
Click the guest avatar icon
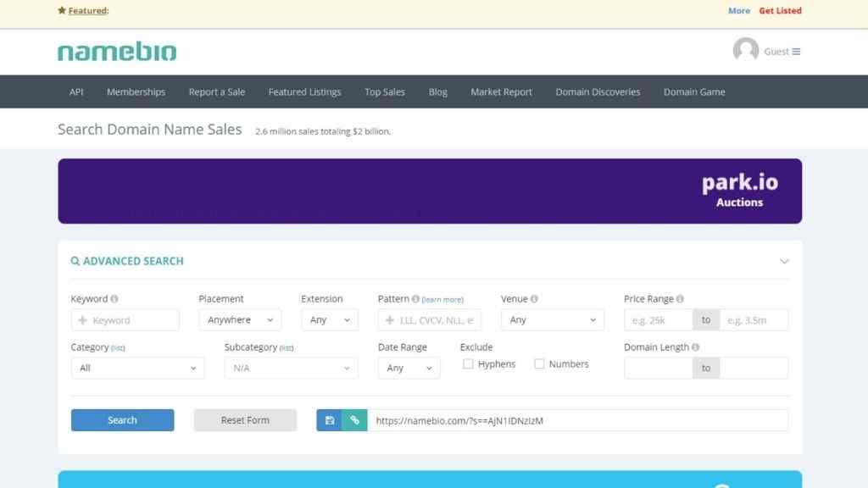[x=746, y=50]
